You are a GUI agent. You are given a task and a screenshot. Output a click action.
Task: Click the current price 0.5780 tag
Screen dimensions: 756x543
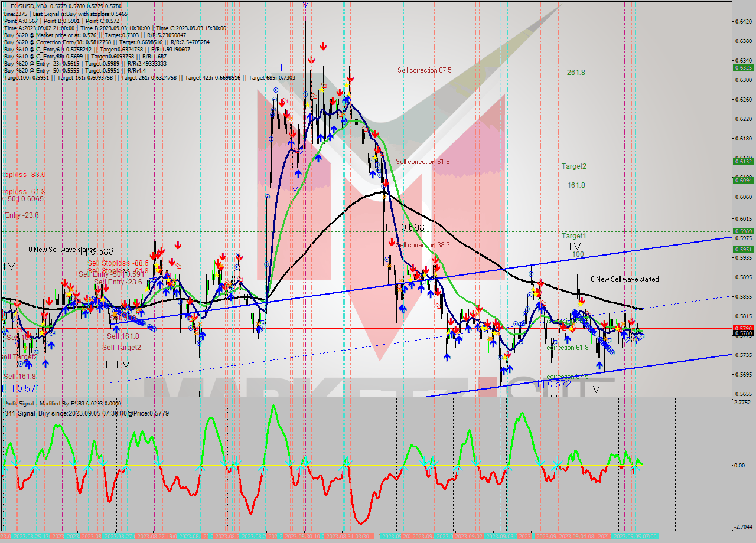(742, 333)
